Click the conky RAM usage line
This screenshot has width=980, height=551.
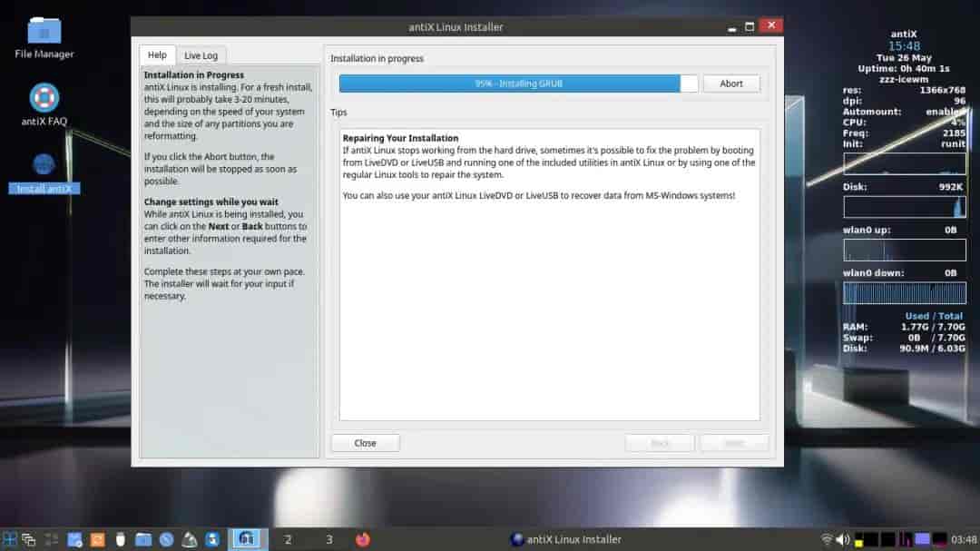tap(904, 327)
